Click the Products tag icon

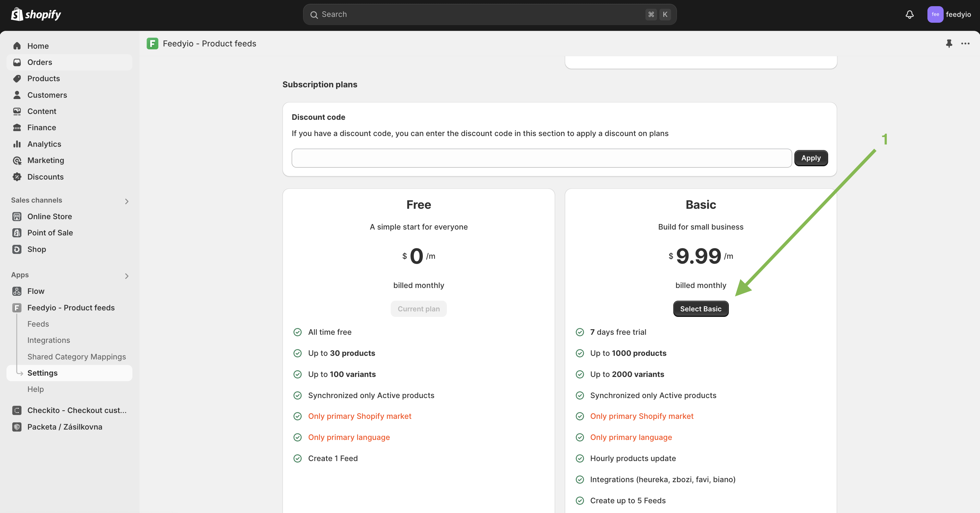click(x=17, y=78)
